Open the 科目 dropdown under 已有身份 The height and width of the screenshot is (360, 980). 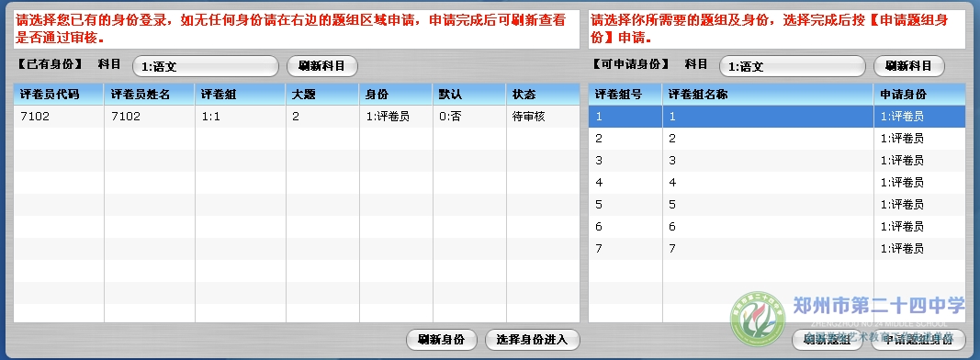205,66
